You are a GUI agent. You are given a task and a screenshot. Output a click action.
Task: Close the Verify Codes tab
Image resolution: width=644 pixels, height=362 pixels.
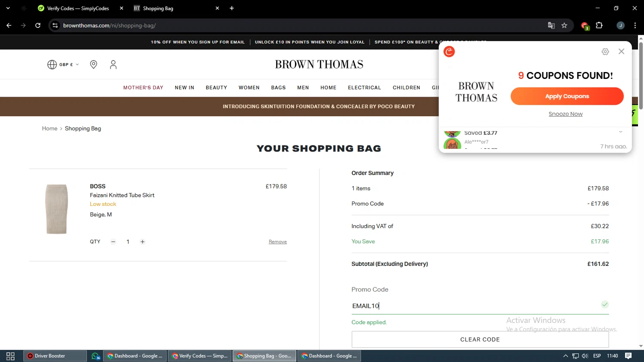(x=122, y=8)
